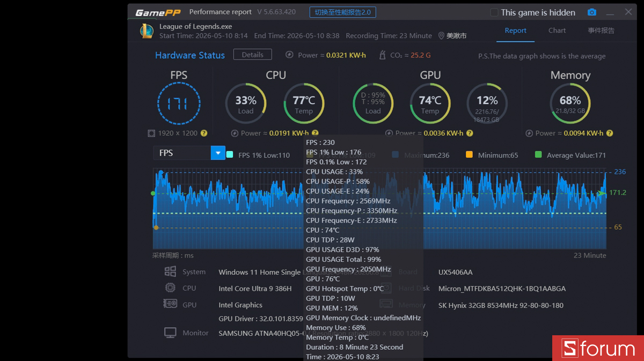Click the Memory 68% gauge

[x=570, y=104]
